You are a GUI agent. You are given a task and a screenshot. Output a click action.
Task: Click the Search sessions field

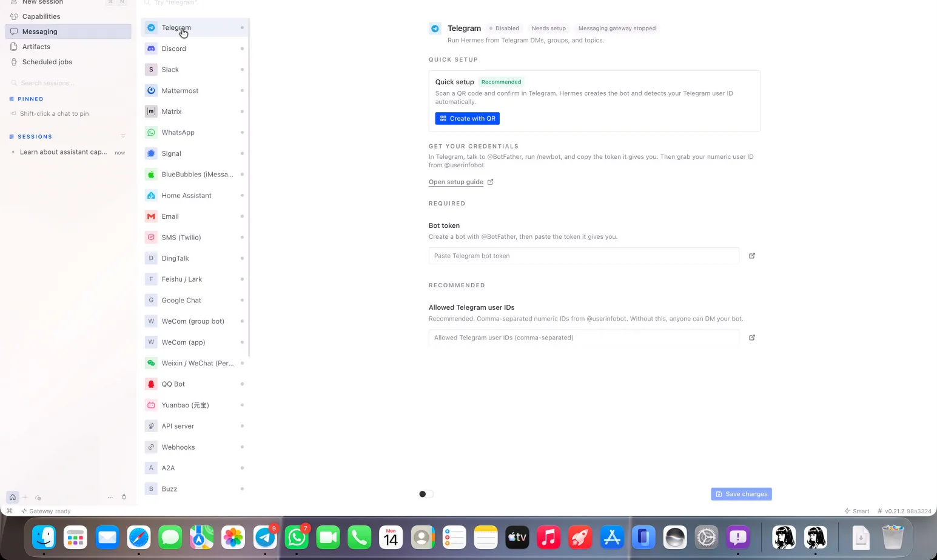(68, 83)
